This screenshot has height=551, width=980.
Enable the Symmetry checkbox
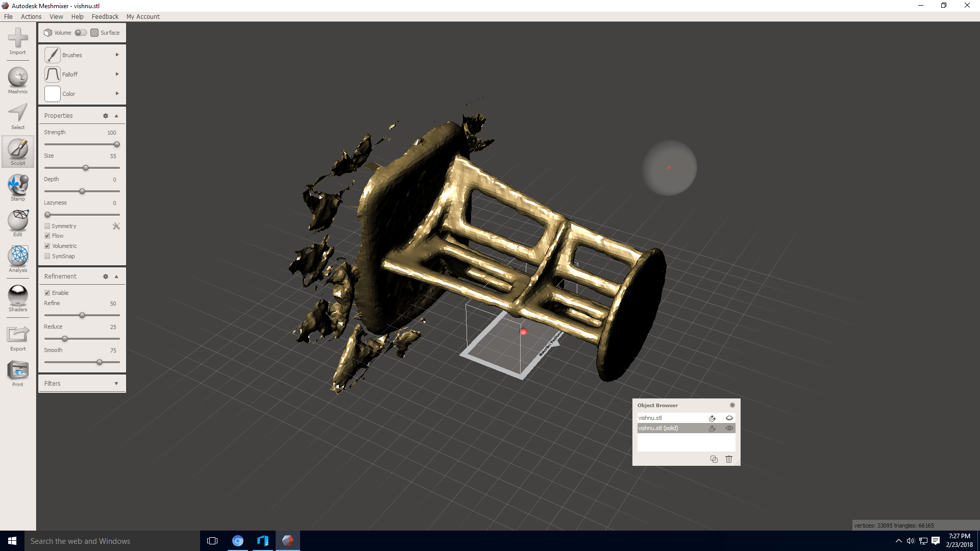47,226
